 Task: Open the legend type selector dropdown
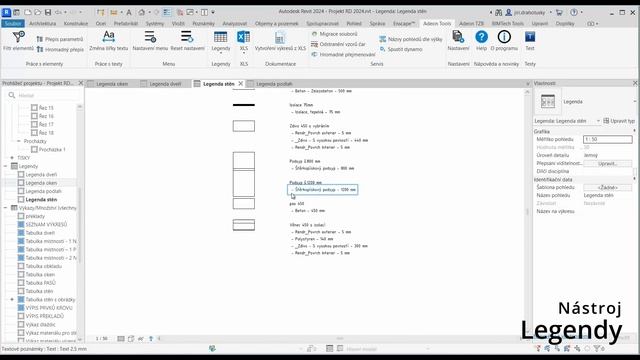pos(634,101)
